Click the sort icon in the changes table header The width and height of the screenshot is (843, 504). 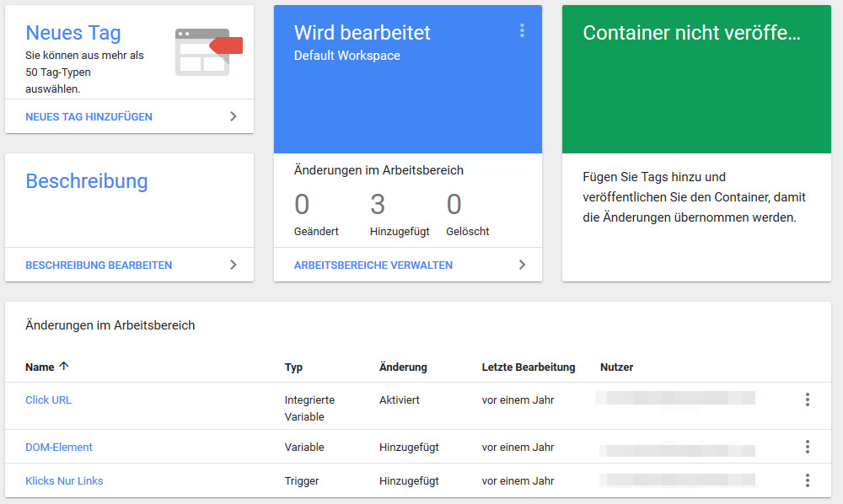64,367
